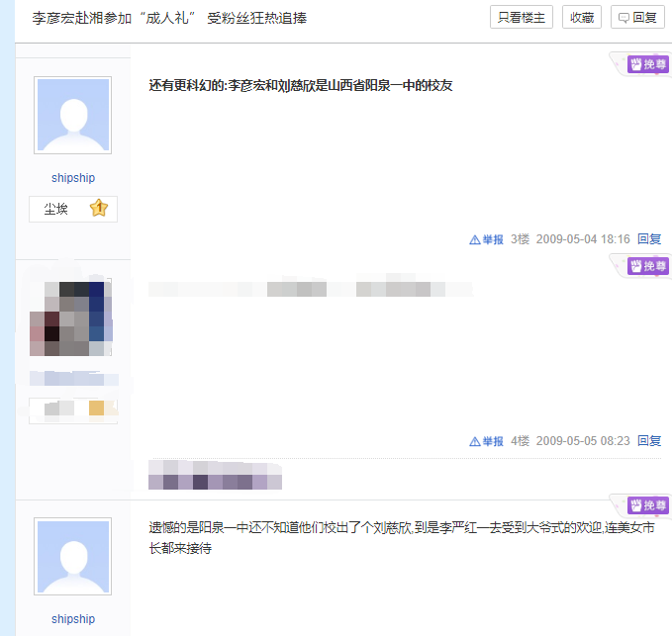This screenshot has height=636, width=672.
Task: Click 收藏 button to bookmark thread
Action: (582, 17)
